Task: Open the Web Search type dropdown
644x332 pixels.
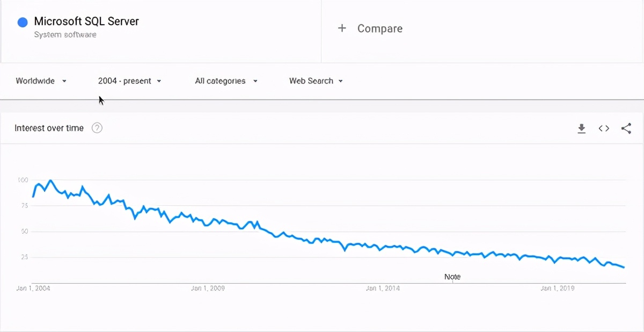Action: point(316,81)
